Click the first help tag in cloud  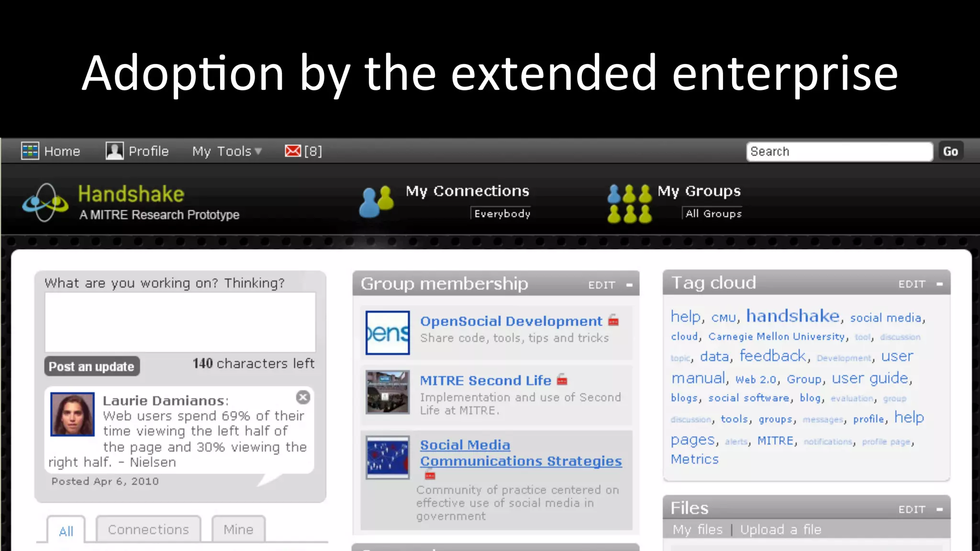(x=686, y=316)
